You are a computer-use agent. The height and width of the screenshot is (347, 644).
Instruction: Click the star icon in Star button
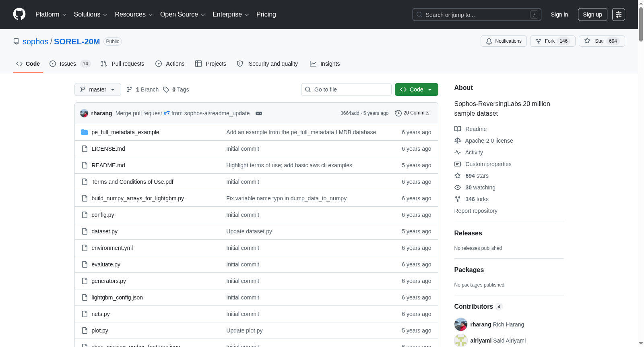587,41
